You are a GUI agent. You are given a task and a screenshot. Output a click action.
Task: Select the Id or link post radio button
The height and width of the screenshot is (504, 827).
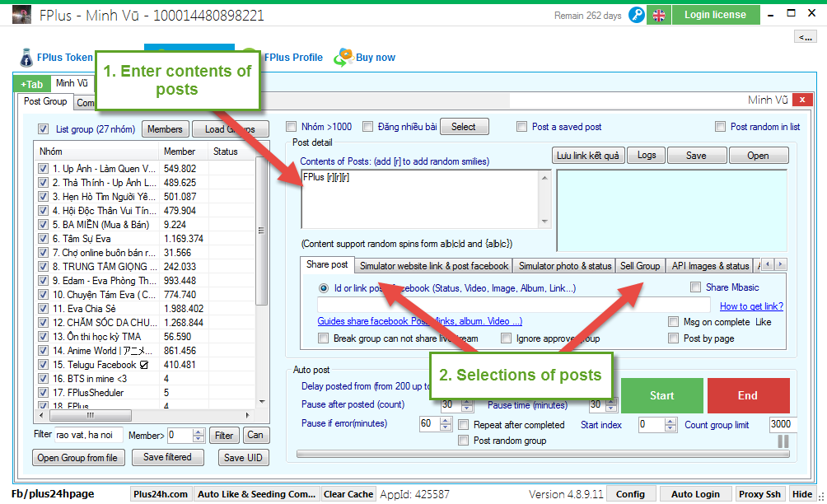coord(324,288)
